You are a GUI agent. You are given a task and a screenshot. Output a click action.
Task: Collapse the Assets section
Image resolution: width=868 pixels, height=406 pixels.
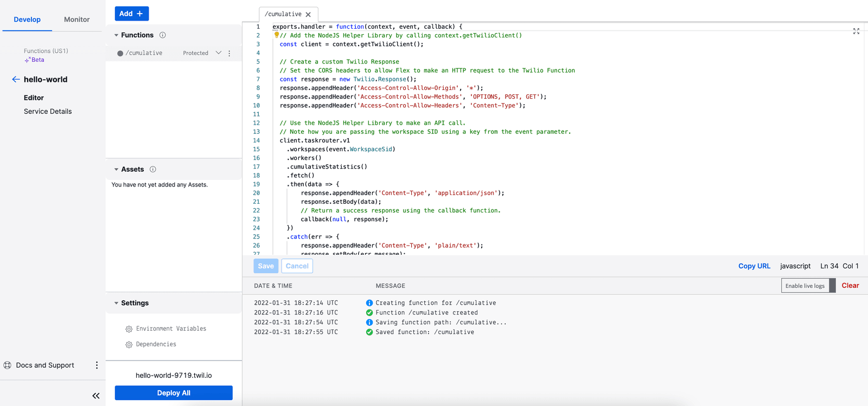116,169
